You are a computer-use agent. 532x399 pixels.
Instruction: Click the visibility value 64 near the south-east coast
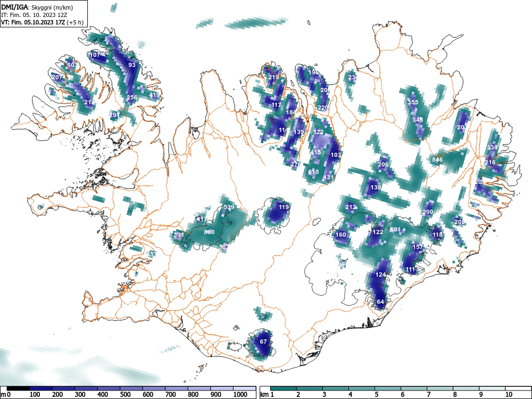tap(380, 302)
